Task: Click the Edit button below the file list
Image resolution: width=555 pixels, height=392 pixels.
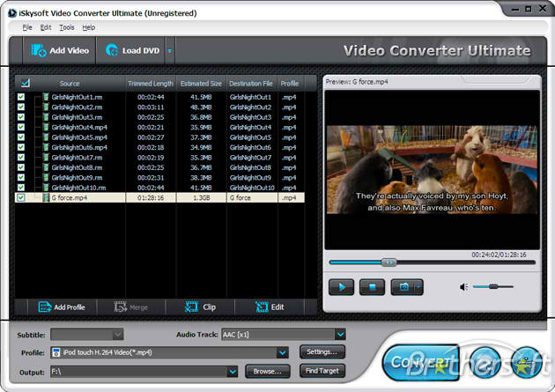Action: tap(270, 307)
